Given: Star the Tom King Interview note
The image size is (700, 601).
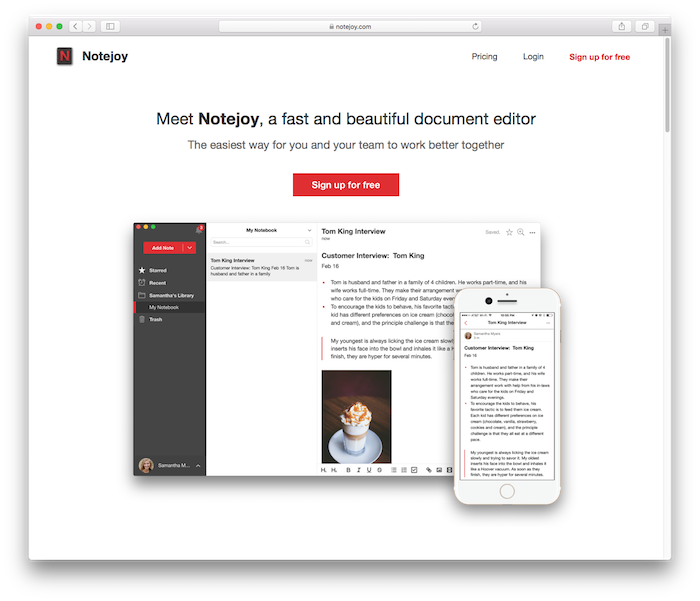Looking at the screenshot, I should tap(509, 232).
